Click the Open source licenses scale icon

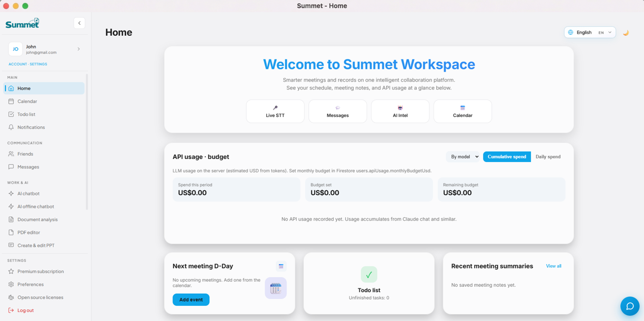click(x=11, y=297)
